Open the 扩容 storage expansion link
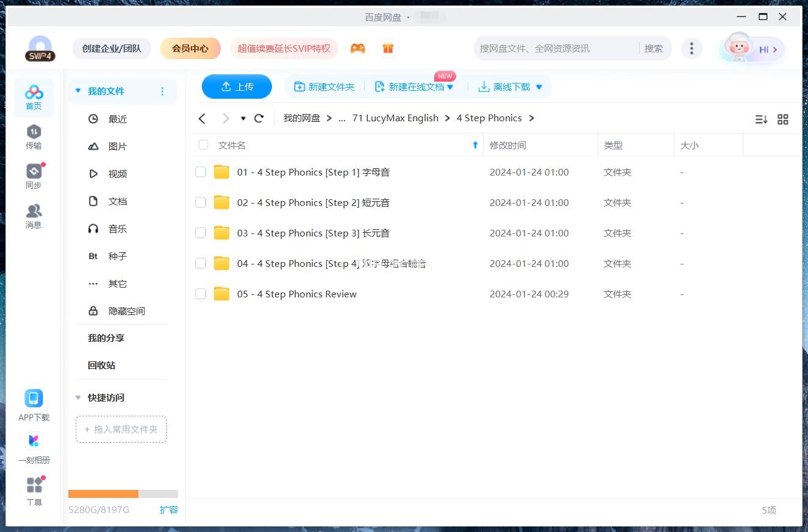808x532 pixels. pyautogui.click(x=169, y=510)
